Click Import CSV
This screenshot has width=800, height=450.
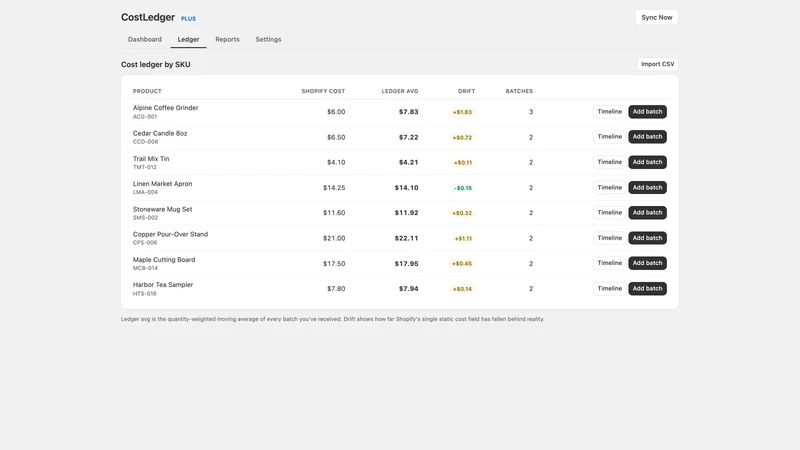tap(657, 64)
